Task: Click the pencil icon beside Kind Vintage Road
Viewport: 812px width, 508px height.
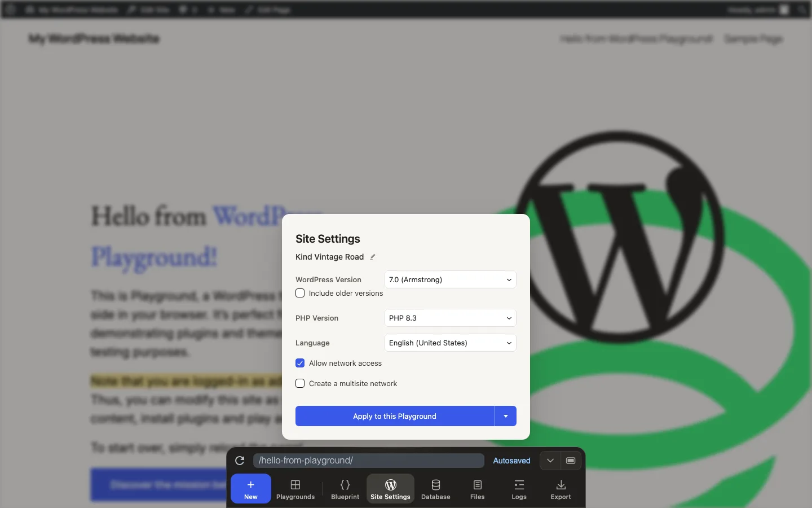Action: click(x=373, y=257)
